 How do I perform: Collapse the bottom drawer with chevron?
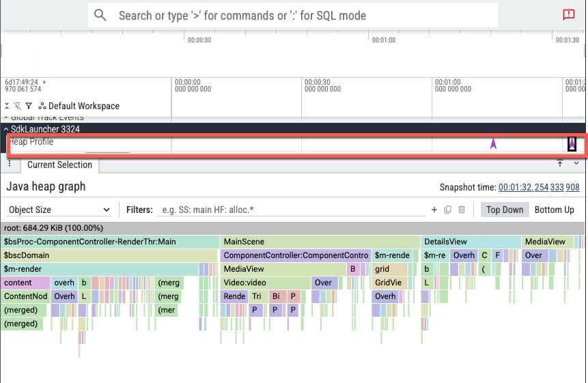point(576,163)
